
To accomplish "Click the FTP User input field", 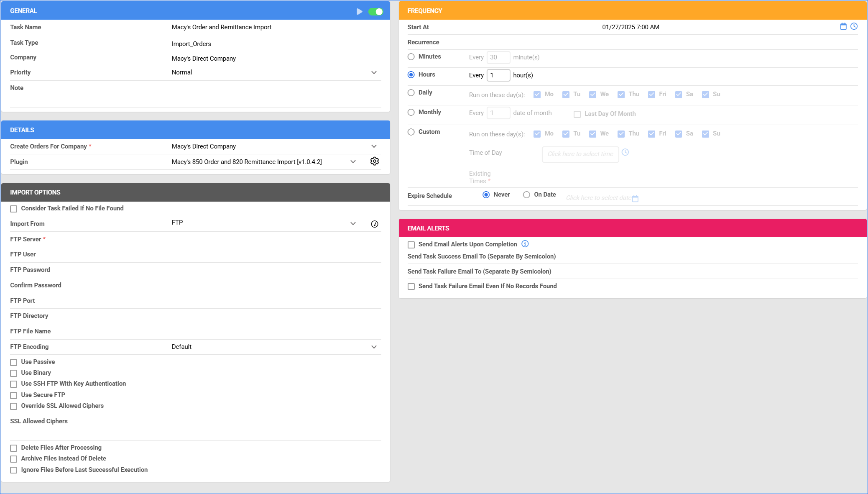I will tap(276, 254).
